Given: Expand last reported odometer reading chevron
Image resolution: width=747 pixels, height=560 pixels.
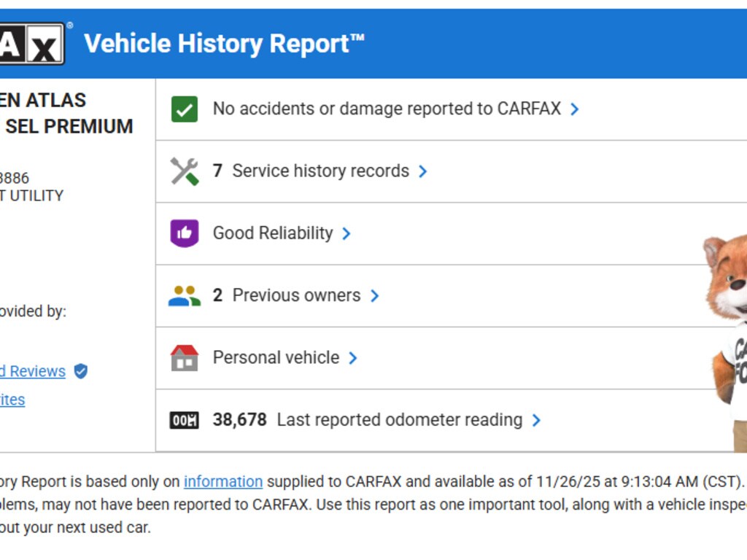Looking at the screenshot, I should (536, 420).
